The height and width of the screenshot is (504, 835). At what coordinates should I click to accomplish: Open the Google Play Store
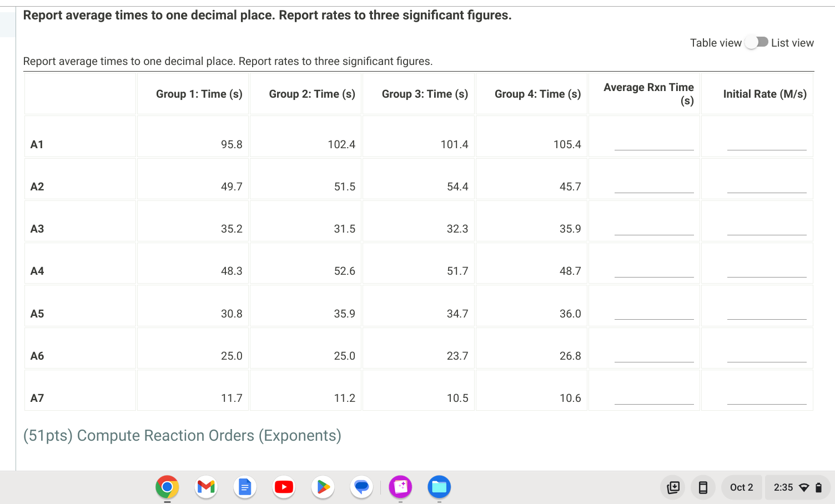(323, 487)
